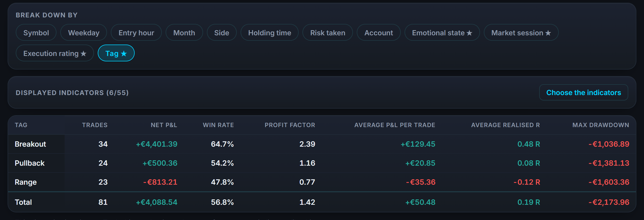Click the 56.8% total win rate

pyautogui.click(x=222, y=202)
